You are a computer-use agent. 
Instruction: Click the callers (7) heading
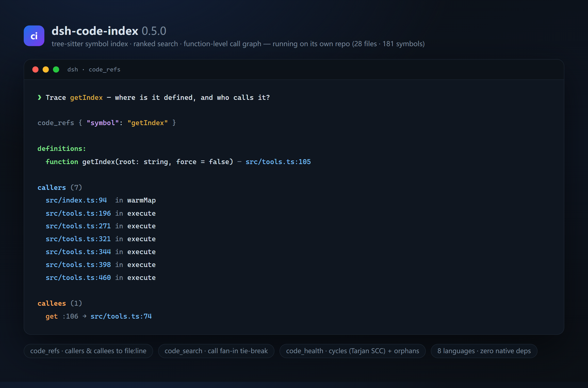(x=60, y=188)
